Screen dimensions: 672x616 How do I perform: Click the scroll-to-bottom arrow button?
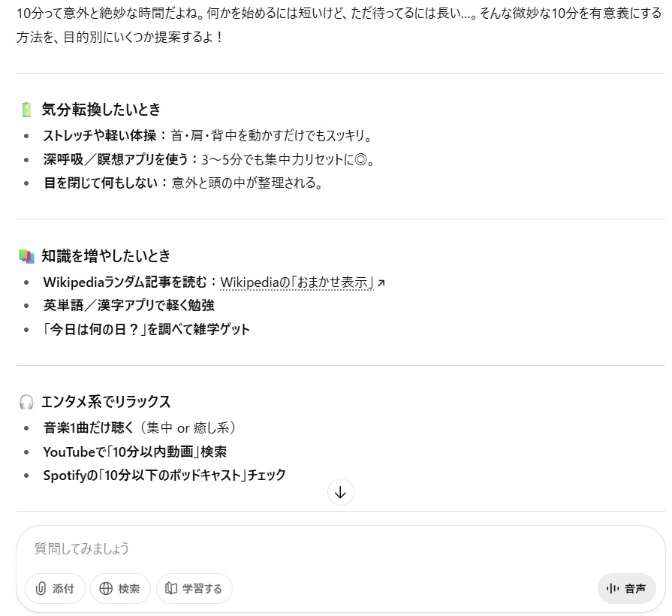click(x=340, y=492)
